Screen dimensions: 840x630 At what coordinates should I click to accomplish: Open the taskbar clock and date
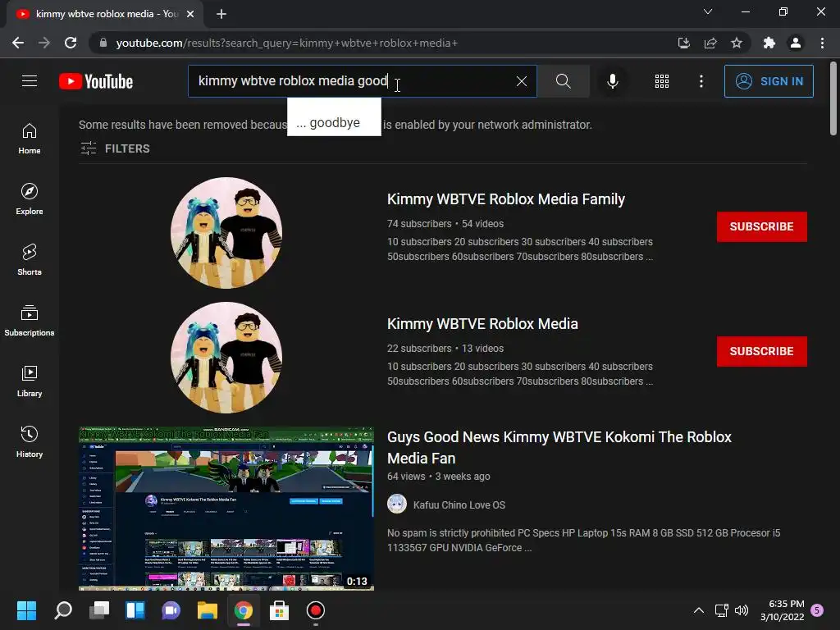[782, 610]
